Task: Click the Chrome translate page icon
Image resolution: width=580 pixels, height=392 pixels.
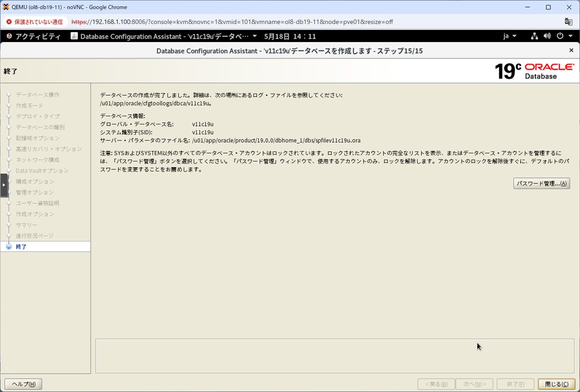Action: pyautogui.click(x=569, y=22)
